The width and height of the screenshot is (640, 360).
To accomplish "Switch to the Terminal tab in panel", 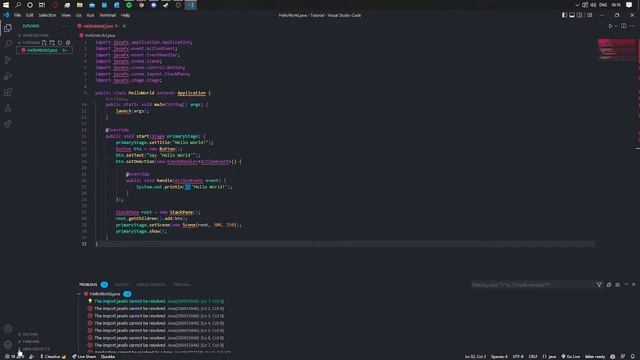I will coord(182,284).
